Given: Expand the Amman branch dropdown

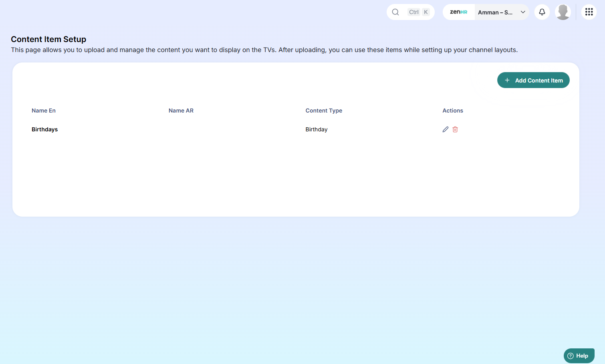Looking at the screenshot, I should 502,12.
